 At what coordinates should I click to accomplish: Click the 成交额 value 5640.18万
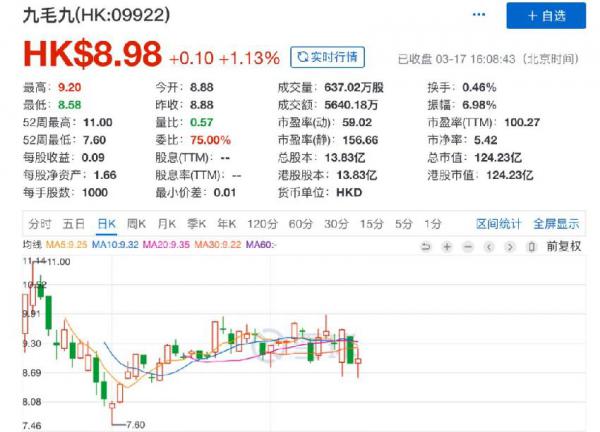click(x=351, y=105)
